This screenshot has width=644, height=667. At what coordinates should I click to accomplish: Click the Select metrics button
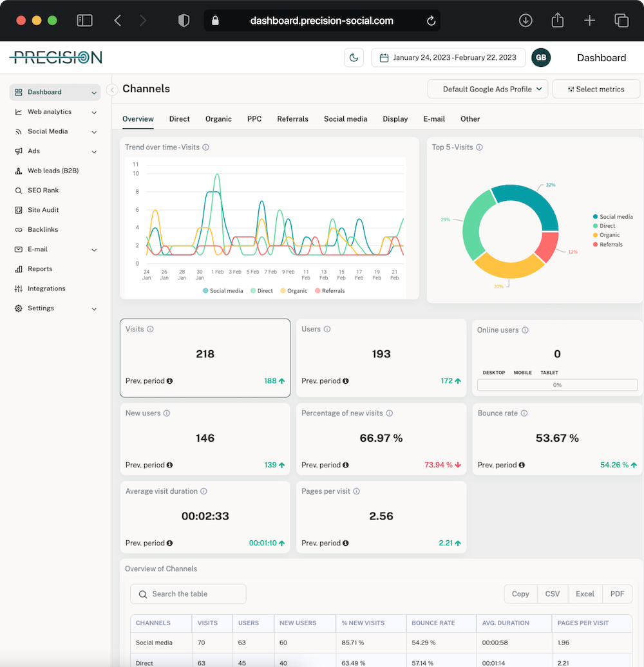pos(596,89)
